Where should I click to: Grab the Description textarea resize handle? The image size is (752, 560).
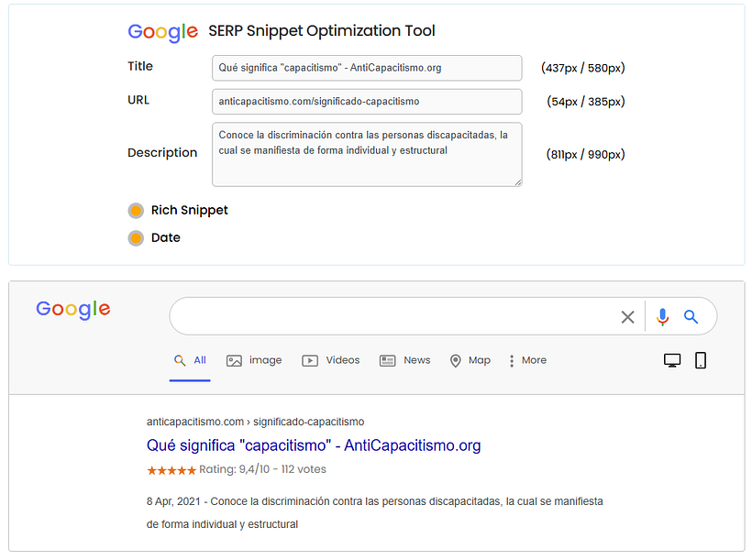pyautogui.click(x=518, y=182)
